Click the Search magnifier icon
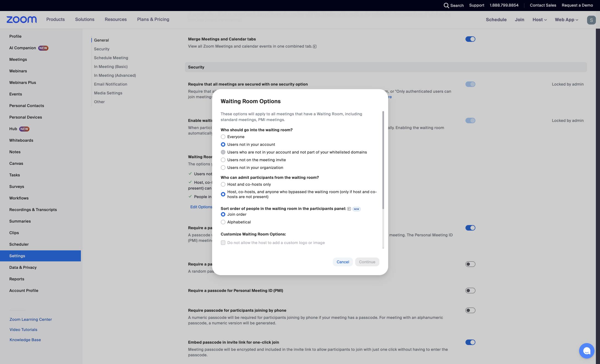This screenshot has height=364, width=600. coord(446,6)
